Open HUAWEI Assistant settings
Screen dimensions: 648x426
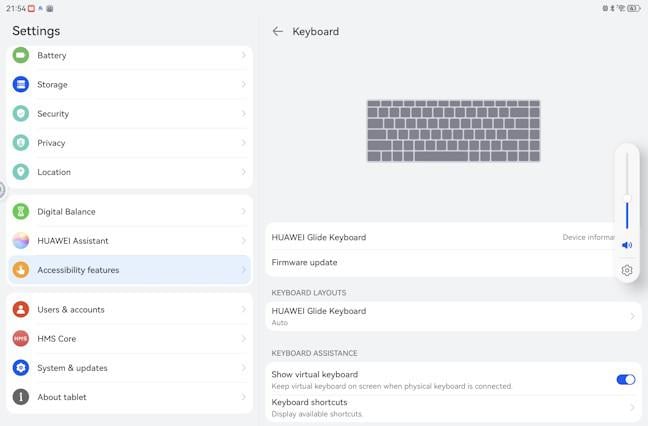[129, 240]
